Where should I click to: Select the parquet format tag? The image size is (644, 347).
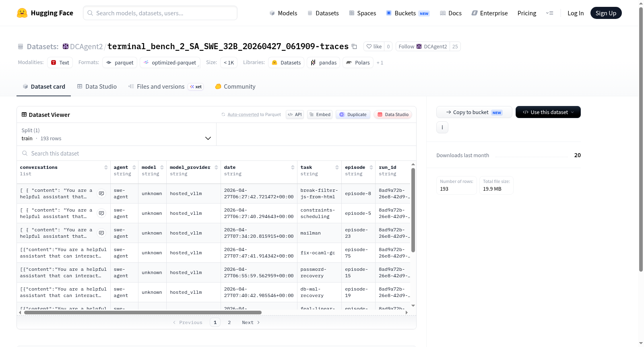[120, 62]
